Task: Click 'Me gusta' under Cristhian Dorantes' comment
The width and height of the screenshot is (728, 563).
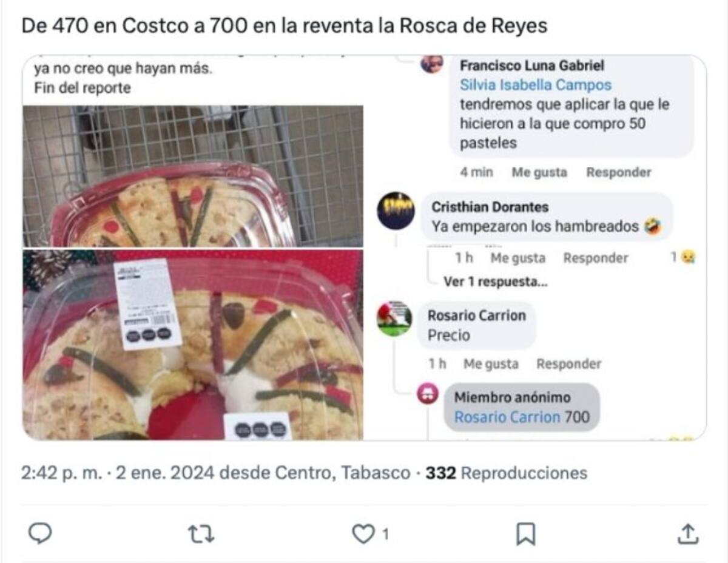Action: click(517, 258)
